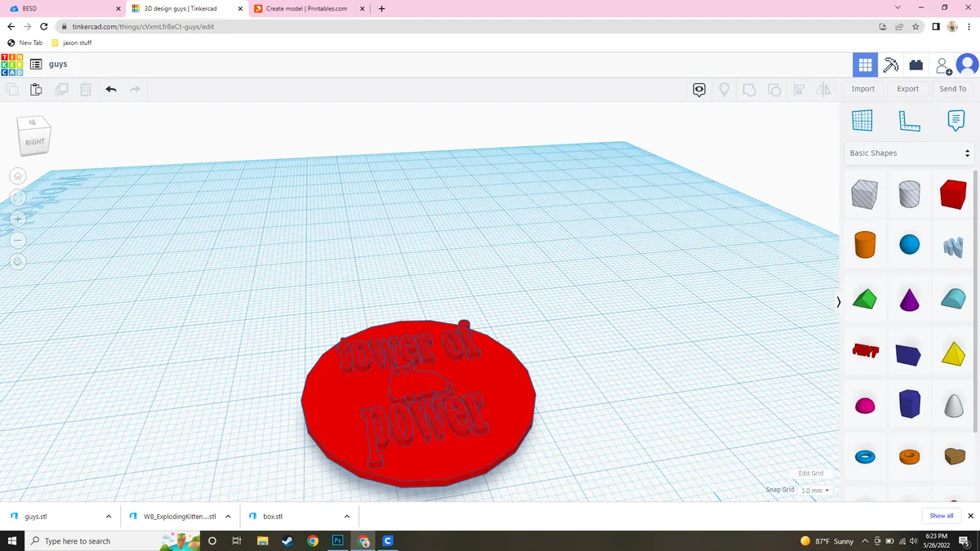Viewport: 980px width, 551px height.
Task: Open the Notes tool
Action: 955,120
